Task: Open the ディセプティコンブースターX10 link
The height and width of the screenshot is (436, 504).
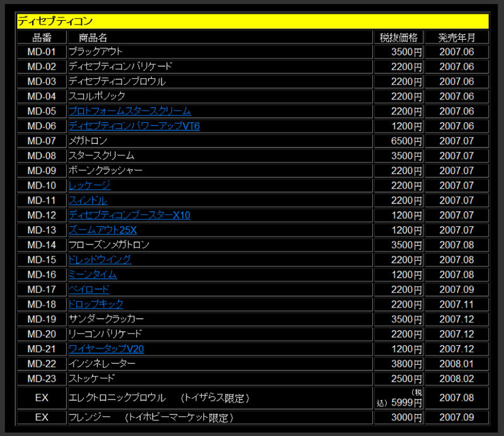Action: [129, 215]
